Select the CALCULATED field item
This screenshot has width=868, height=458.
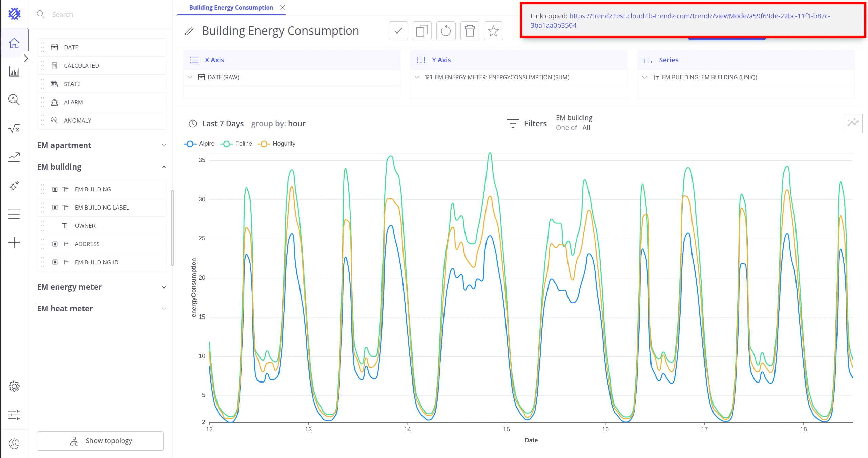102,66
